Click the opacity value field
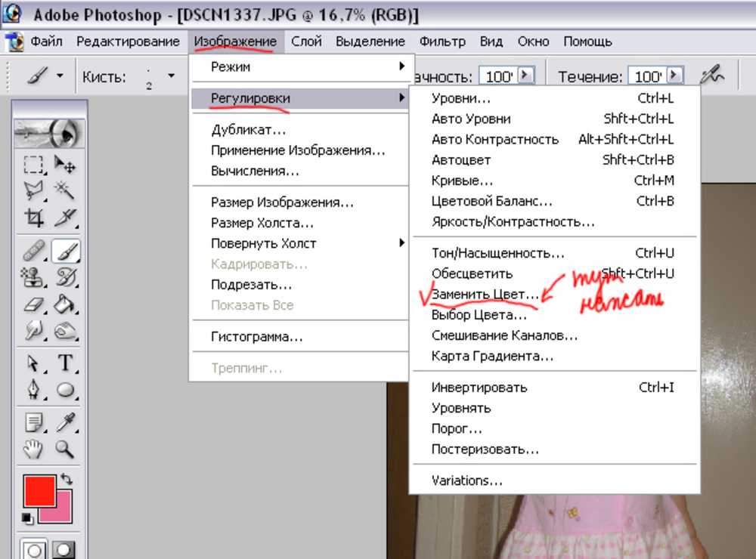Screen dimensions: 756x559 (498, 76)
